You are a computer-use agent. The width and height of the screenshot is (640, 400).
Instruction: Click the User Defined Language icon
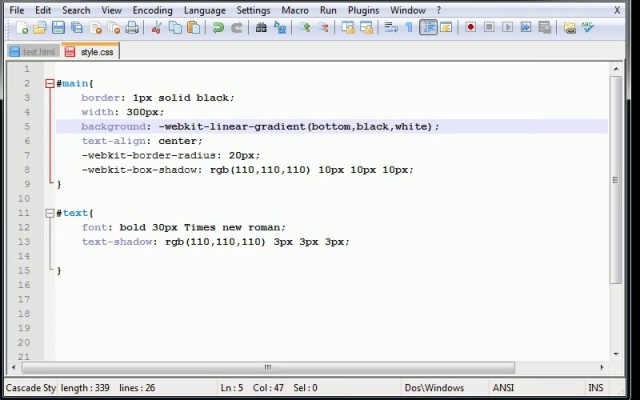(446, 27)
